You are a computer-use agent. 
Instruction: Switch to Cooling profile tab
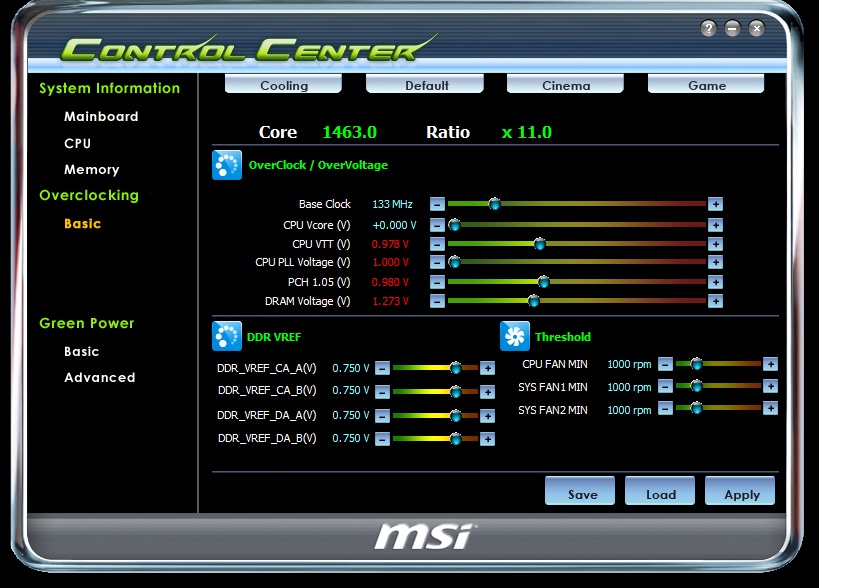tap(283, 84)
